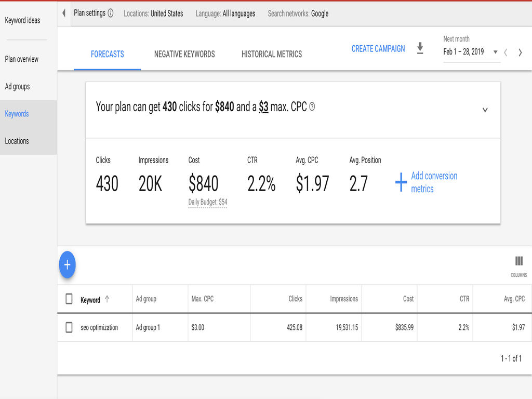This screenshot has height=399, width=532.
Task: Check the seo optimization row checkbox
Action: [x=69, y=327]
